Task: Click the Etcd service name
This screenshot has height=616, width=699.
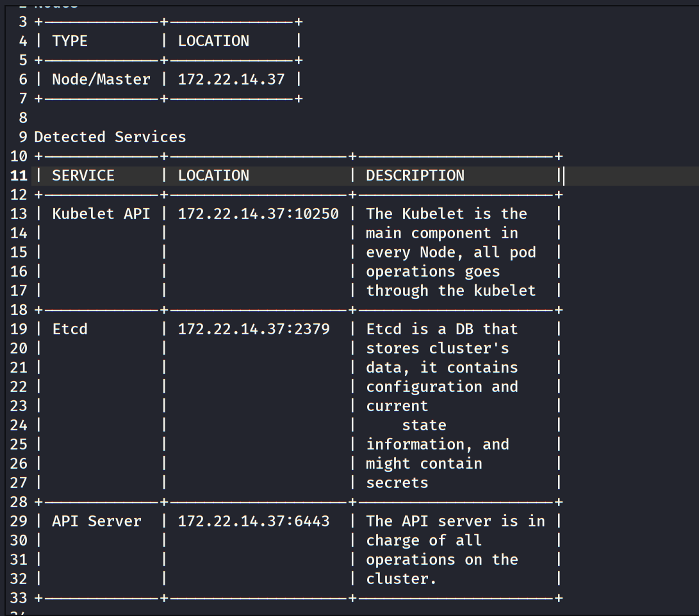Action: [x=70, y=329]
